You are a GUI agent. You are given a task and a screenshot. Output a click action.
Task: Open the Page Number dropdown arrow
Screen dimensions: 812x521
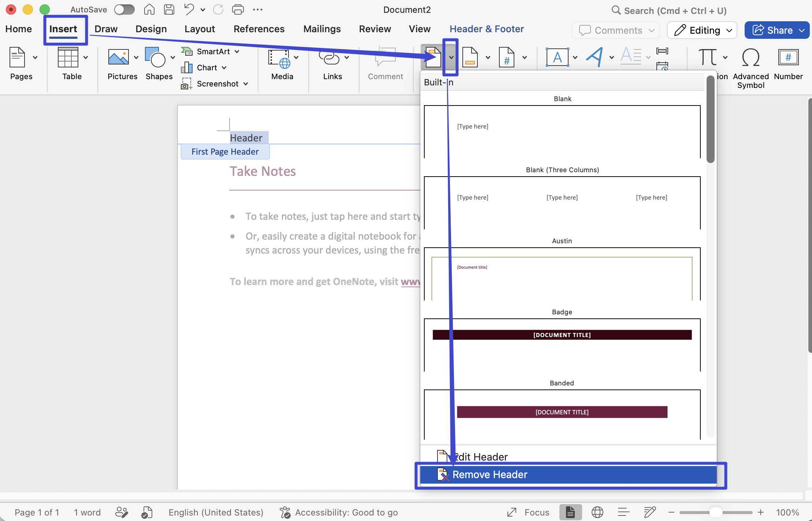click(525, 58)
